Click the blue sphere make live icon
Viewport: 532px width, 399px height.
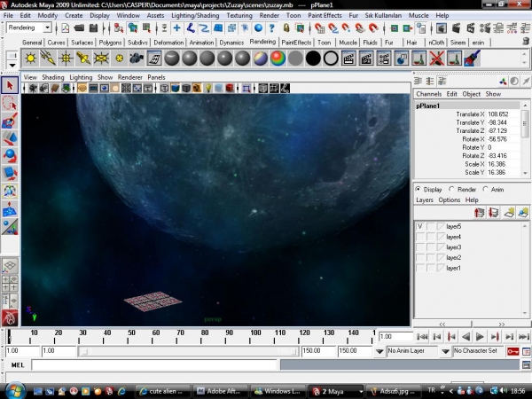(x=258, y=27)
